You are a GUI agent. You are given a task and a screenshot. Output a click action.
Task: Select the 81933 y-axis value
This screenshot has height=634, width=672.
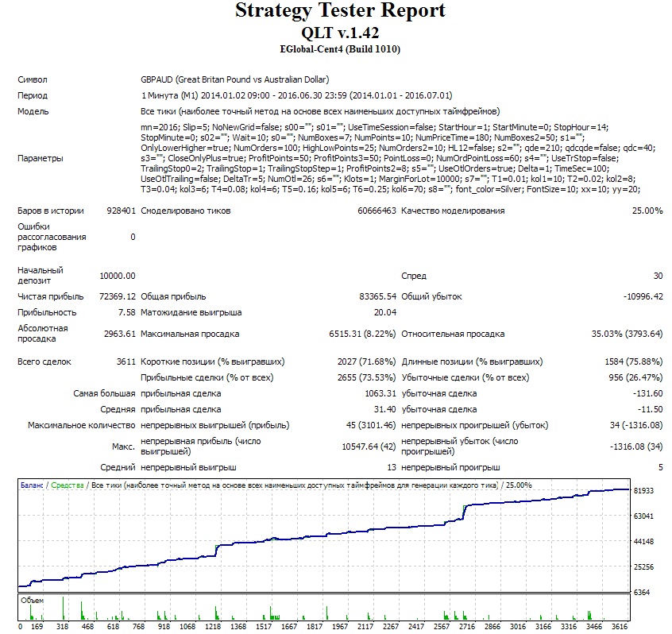coord(643,491)
